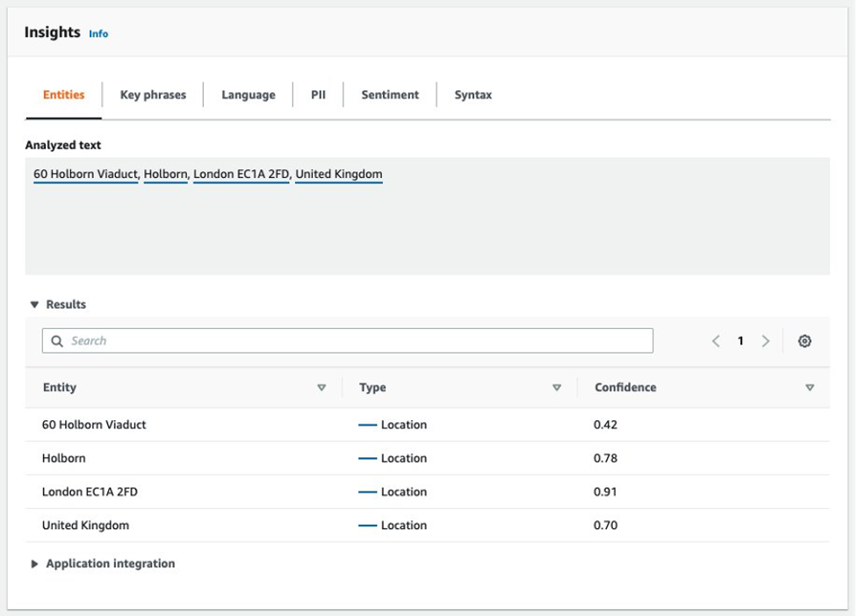The width and height of the screenshot is (858, 616).
Task: Expand the Application integration section
Action: point(35,564)
